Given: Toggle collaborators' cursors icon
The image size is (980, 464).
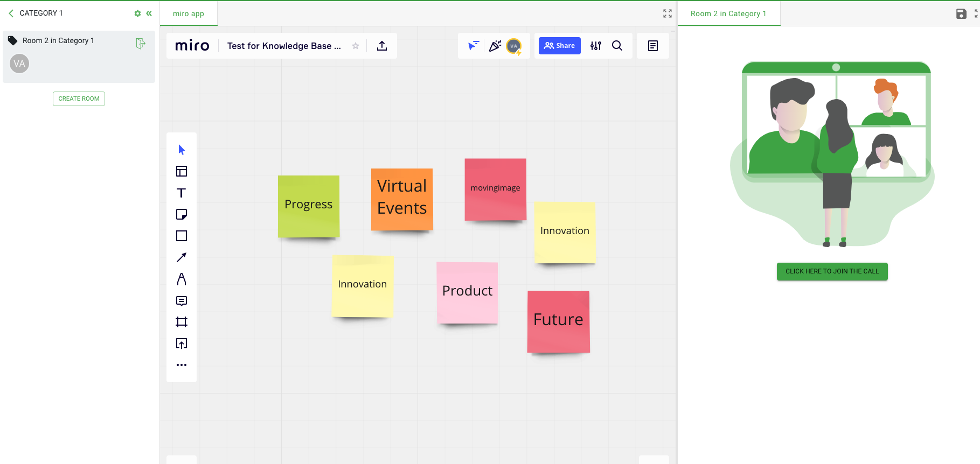Looking at the screenshot, I should point(473,46).
